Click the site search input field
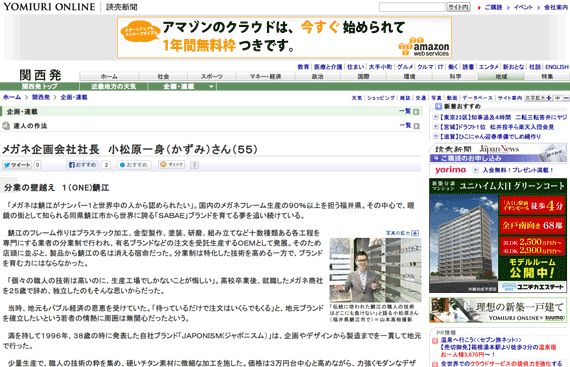Screen dimensions: 570x367 tap(412, 7)
